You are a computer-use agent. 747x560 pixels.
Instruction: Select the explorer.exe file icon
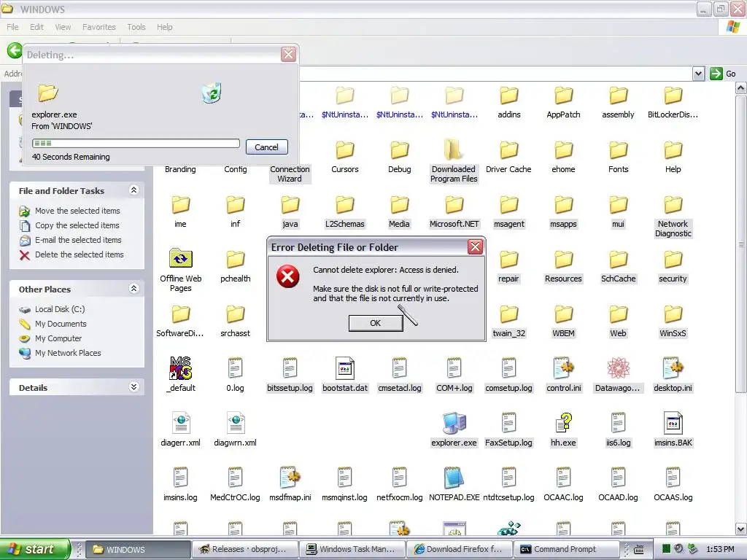(454, 423)
